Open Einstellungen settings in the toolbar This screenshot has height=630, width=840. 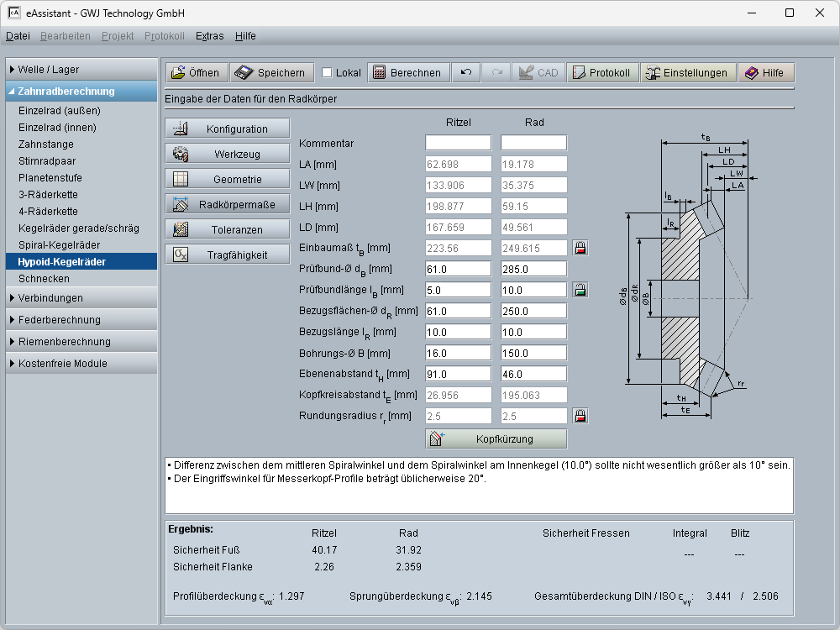[686, 73]
